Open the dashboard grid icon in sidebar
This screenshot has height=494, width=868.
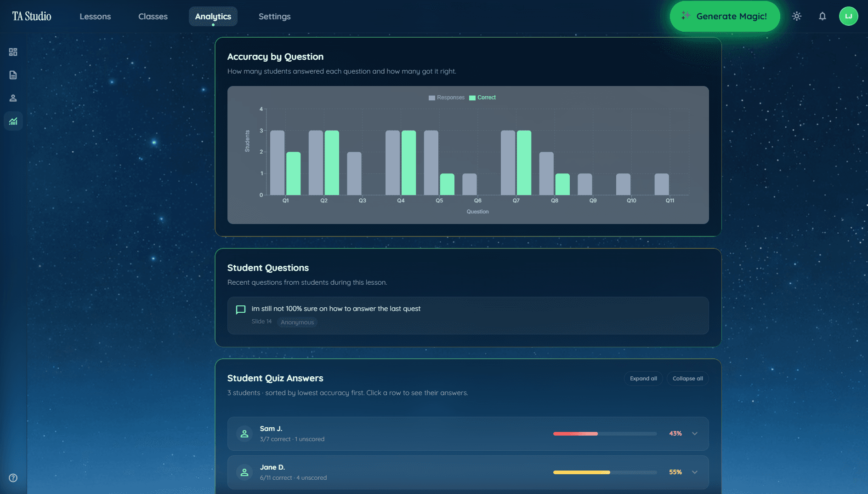[13, 52]
